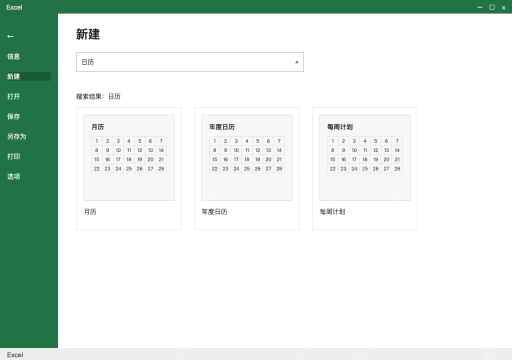Choose 保存 from the sidebar
512x360 pixels.
(14, 116)
